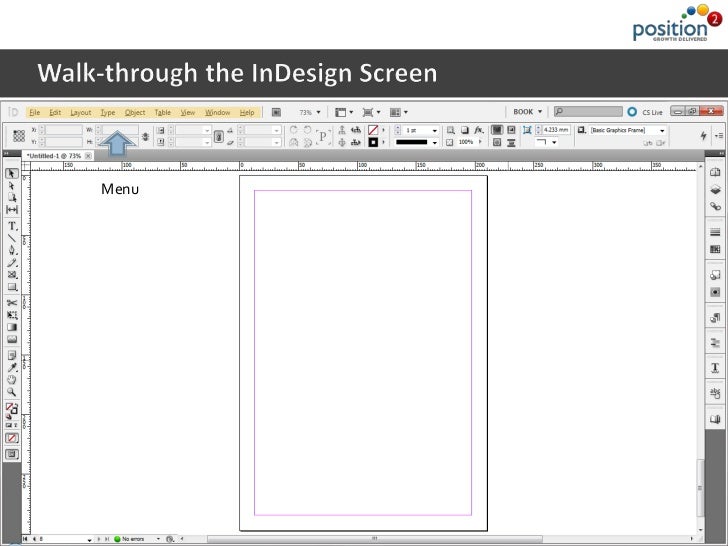Image resolution: width=728 pixels, height=546 pixels.
Task: Select the Type tool
Action: 12,226
